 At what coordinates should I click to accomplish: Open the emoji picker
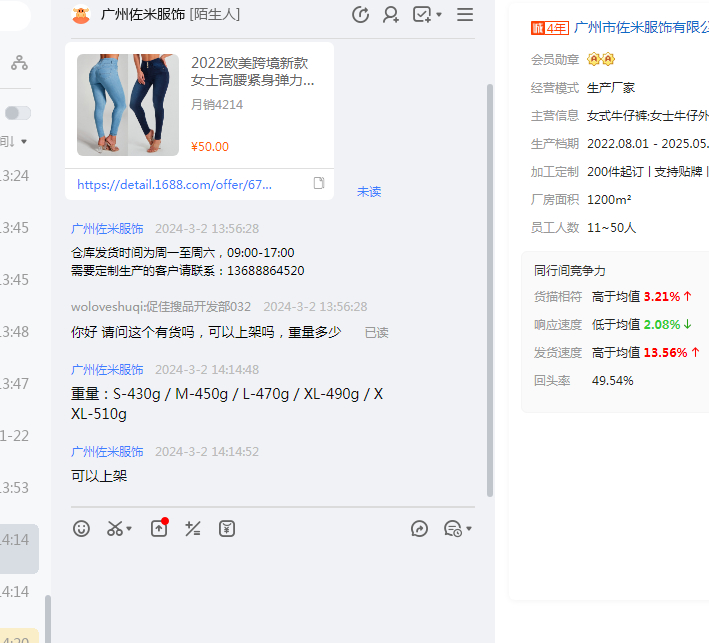(x=81, y=529)
